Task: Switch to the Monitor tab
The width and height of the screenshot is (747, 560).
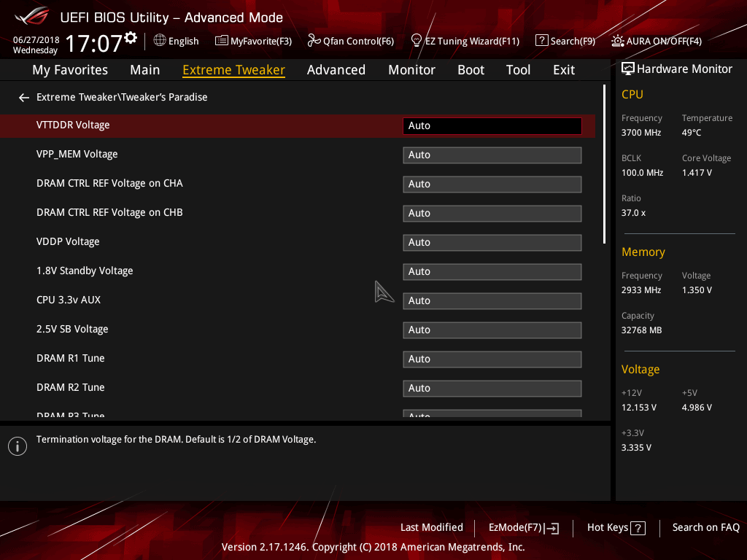Action: pyautogui.click(x=411, y=70)
